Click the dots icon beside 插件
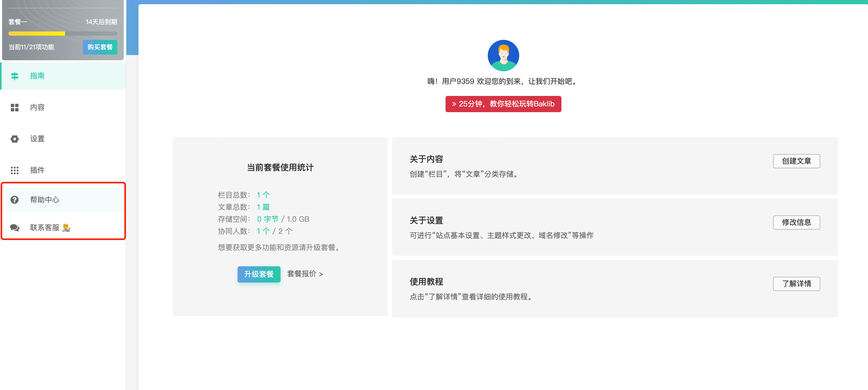Screen dimensions: 868x390 coord(14,170)
